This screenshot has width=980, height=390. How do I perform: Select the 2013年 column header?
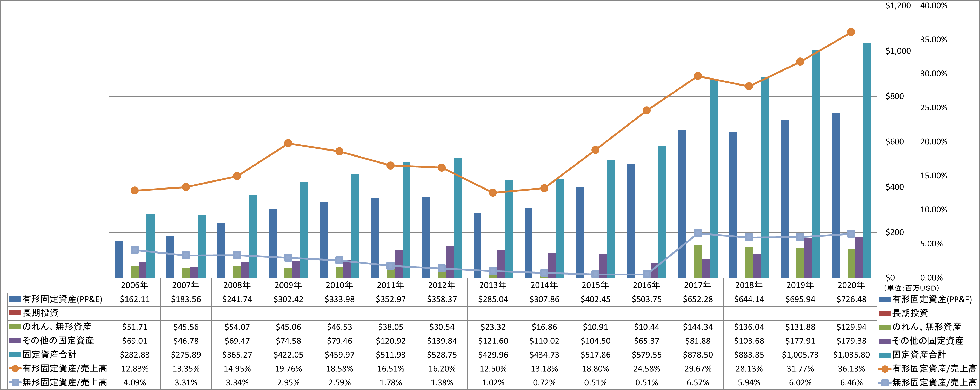click(493, 285)
